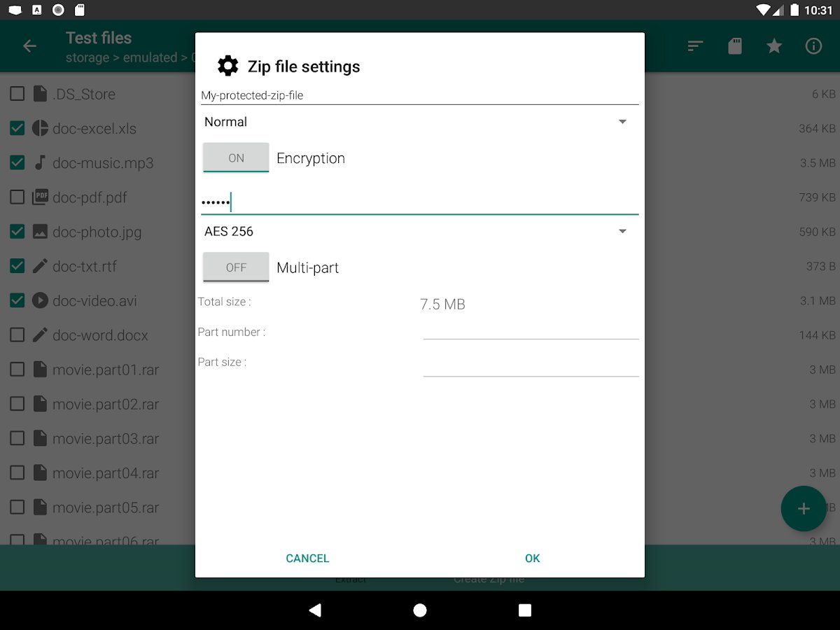This screenshot has width=840, height=630.
Task: Click the 7.5 MB total size value
Action: coord(442,304)
